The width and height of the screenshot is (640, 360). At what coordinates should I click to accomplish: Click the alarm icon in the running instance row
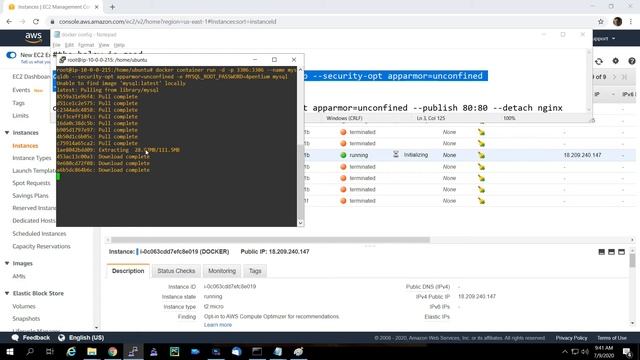coord(482,155)
